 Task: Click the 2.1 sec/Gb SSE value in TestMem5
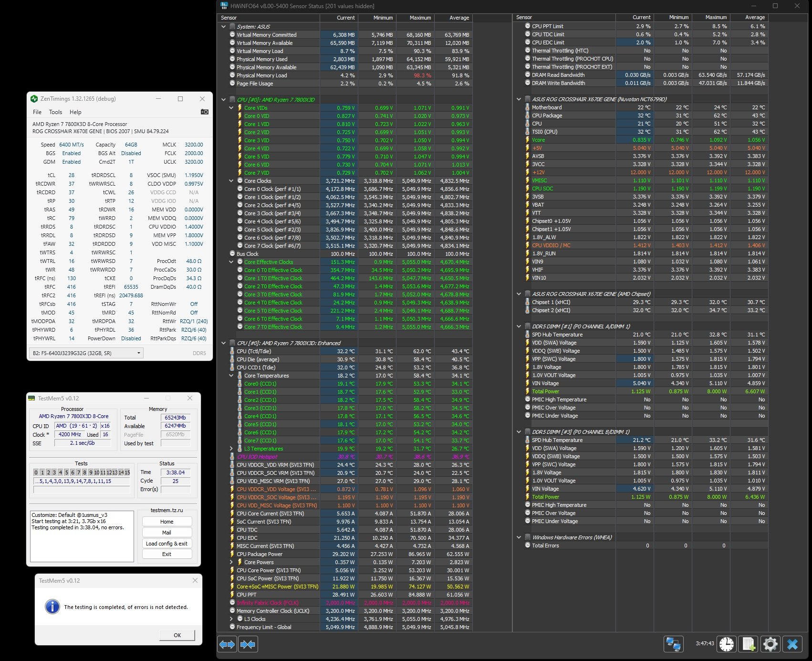83,443
